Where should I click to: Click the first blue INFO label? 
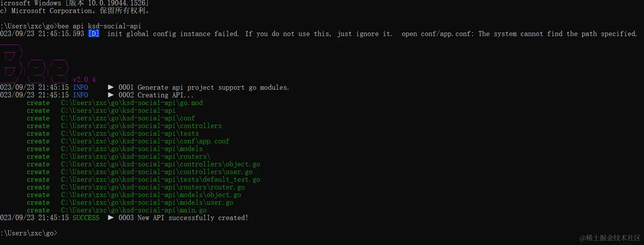click(80, 87)
